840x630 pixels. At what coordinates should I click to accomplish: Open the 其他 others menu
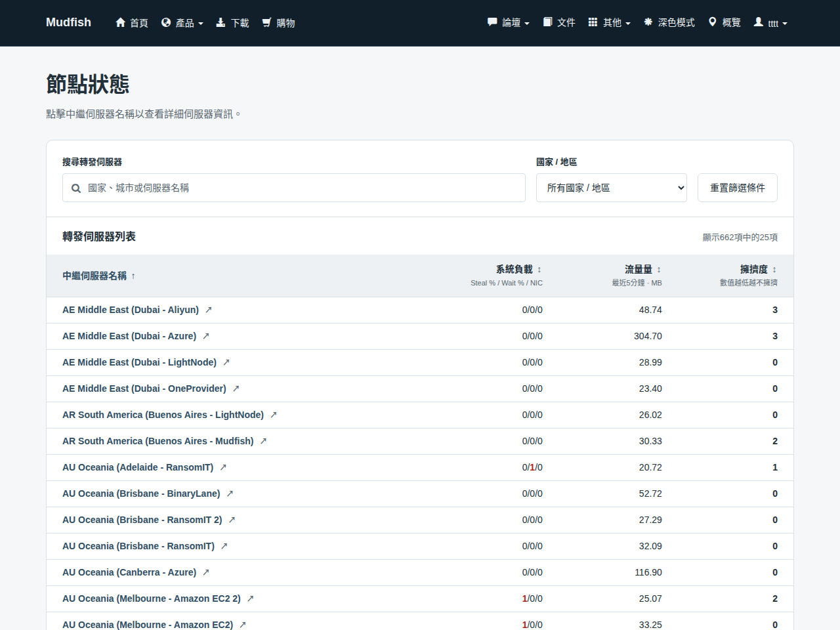tap(609, 23)
